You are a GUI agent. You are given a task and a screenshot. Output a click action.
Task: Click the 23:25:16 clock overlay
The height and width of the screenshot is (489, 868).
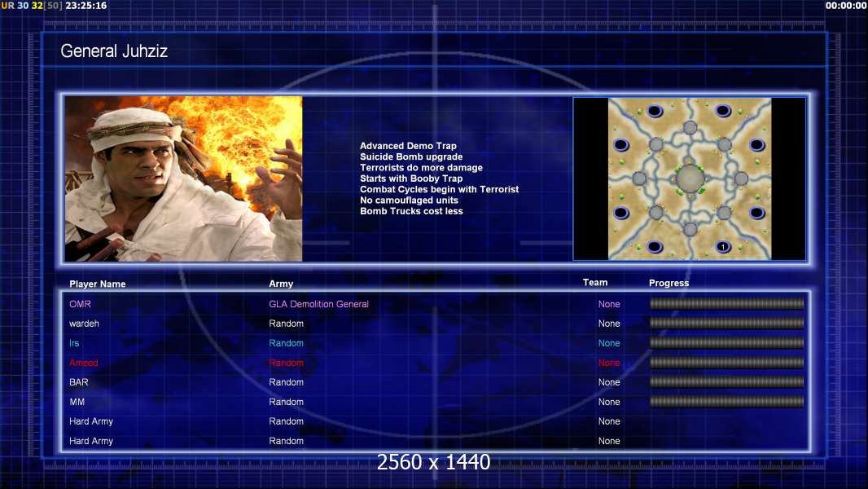click(x=85, y=6)
